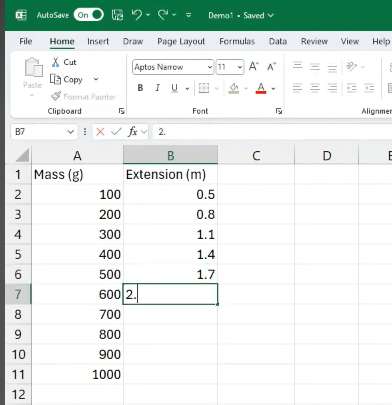Click the formula bar input showing 2.
The height and width of the screenshot is (405, 392).
point(272,132)
